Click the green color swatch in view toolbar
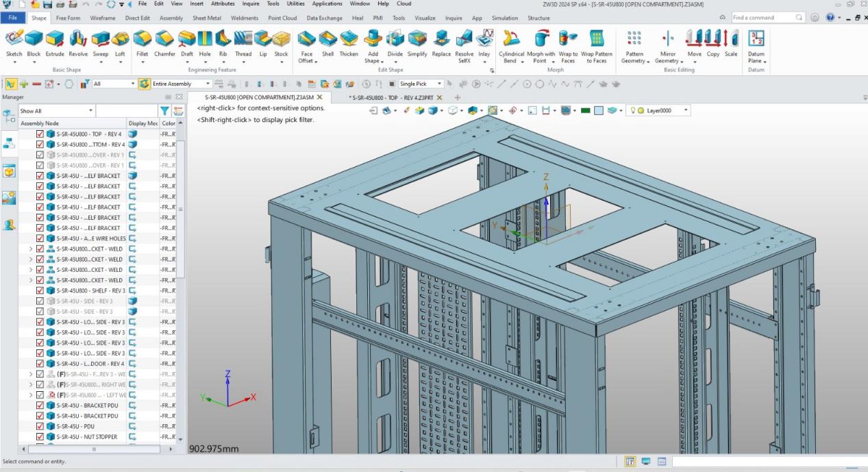The width and height of the screenshot is (868, 472). coord(586,110)
